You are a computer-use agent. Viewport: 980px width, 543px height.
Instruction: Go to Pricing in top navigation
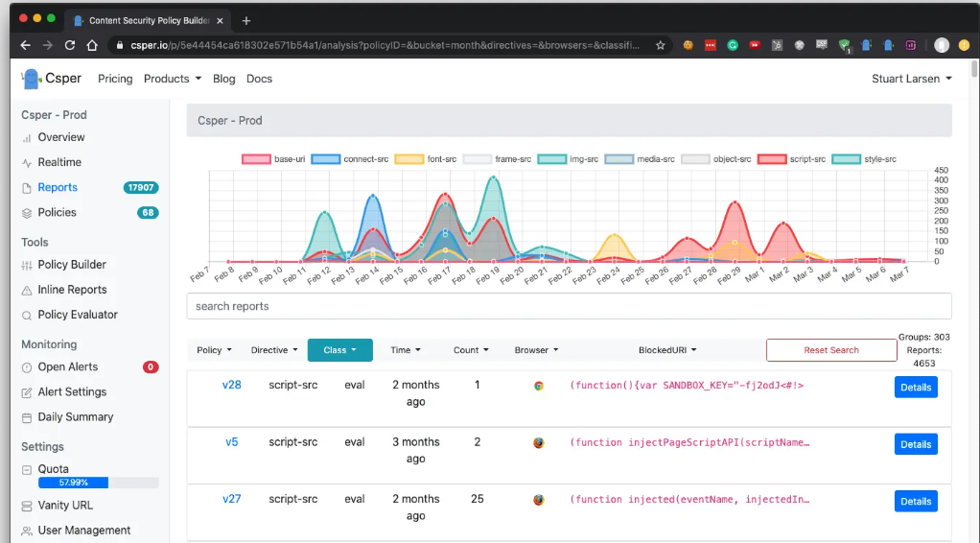pyautogui.click(x=115, y=79)
